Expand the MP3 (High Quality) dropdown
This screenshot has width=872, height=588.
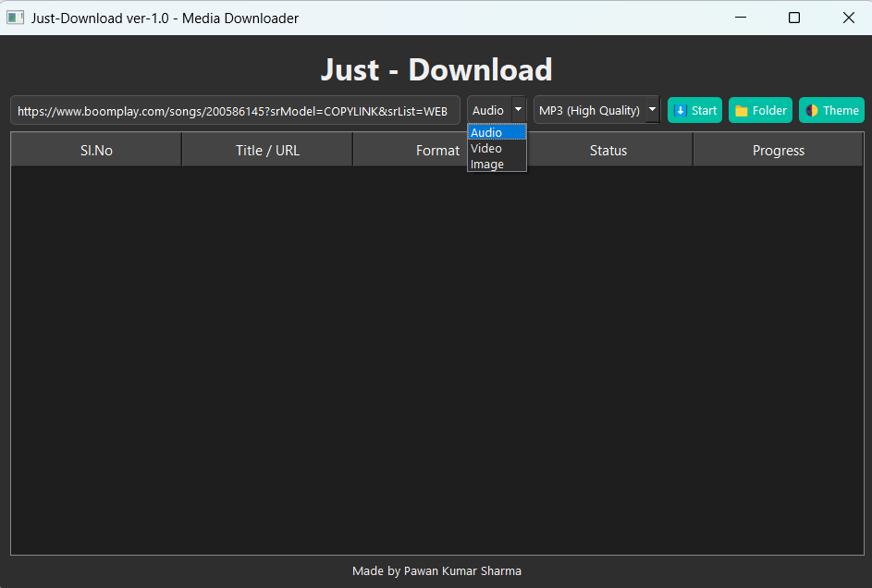652,110
